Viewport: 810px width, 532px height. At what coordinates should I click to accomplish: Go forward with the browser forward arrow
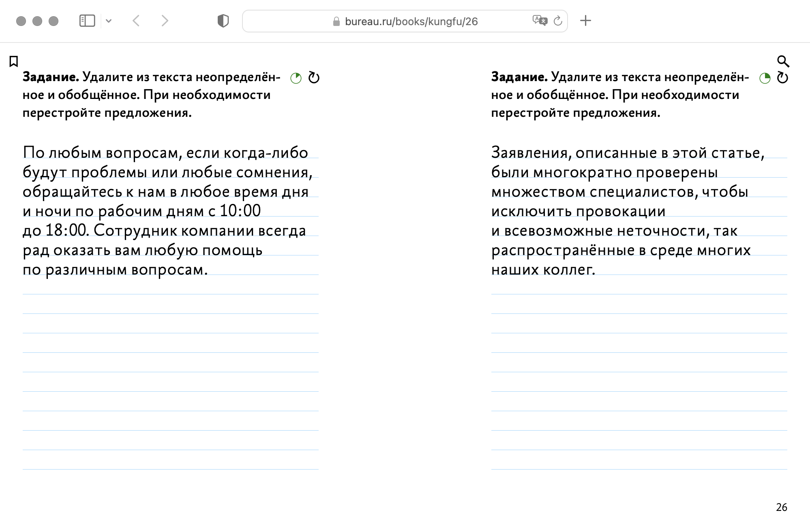pyautogui.click(x=165, y=21)
